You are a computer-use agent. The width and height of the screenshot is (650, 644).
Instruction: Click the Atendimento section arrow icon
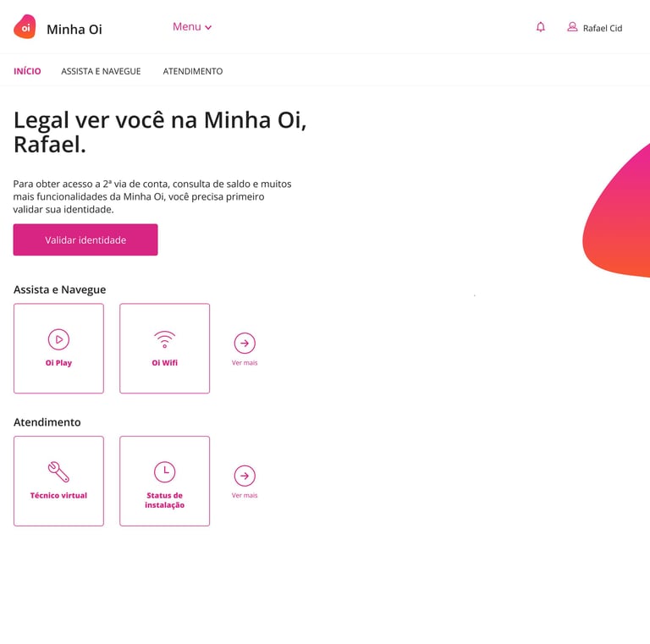(x=245, y=476)
